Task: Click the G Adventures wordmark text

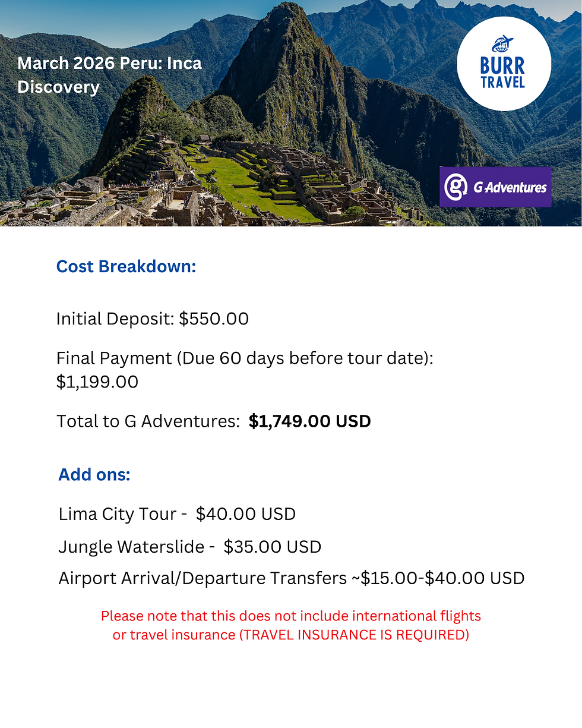Action: tap(510, 188)
